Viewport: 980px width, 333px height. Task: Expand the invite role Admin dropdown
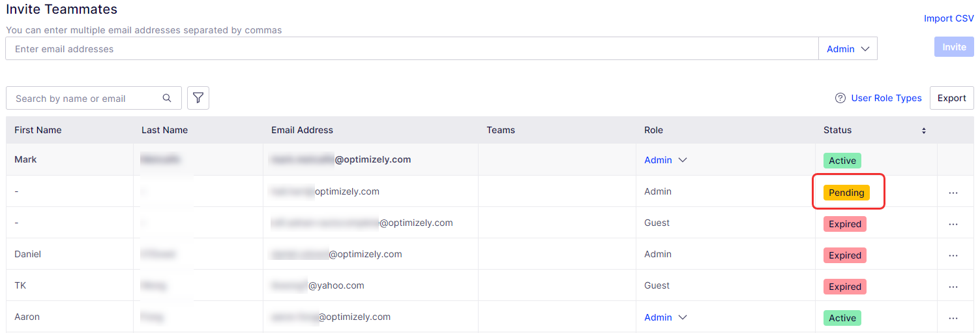coord(848,49)
